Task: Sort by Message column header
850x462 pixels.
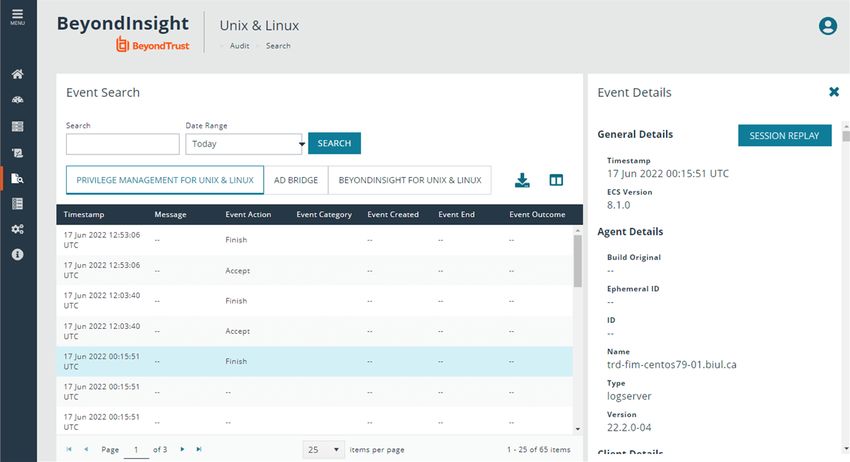Action: coord(170,215)
